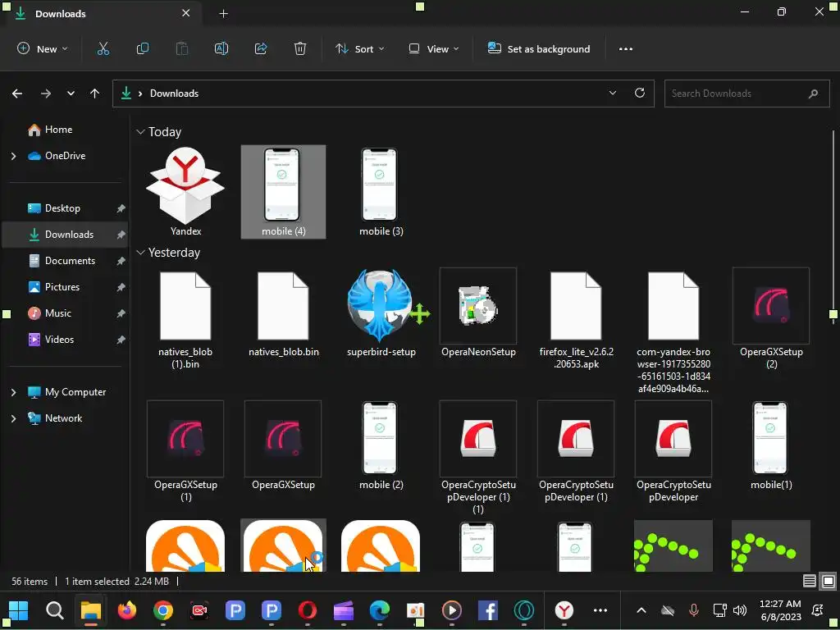840x630 pixels.
Task: Select the mobile (2) file
Action: (381, 445)
